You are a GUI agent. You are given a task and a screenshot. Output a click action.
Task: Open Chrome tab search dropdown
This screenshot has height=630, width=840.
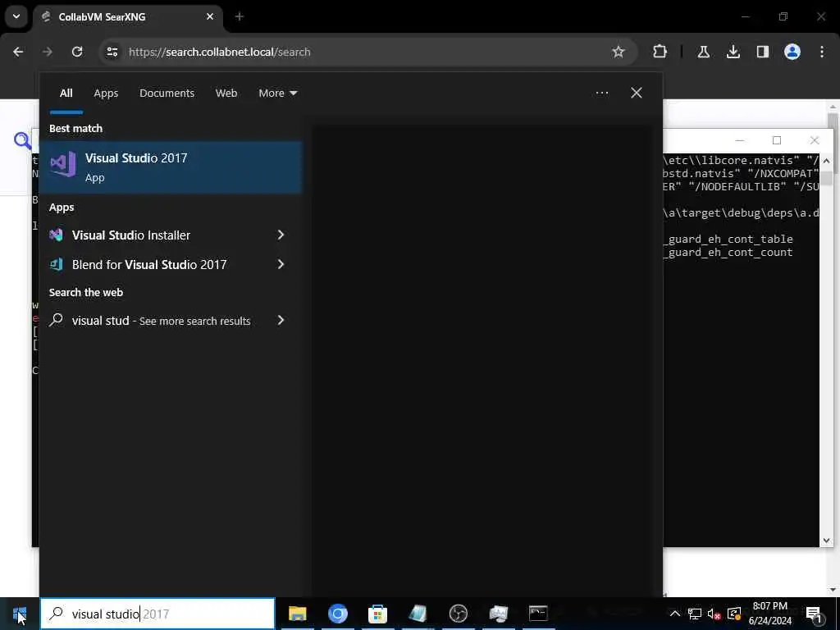click(x=16, y=16)
